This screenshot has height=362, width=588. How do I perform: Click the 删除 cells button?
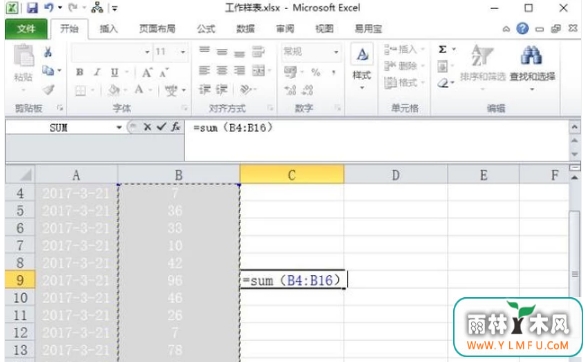pos(404,66)
